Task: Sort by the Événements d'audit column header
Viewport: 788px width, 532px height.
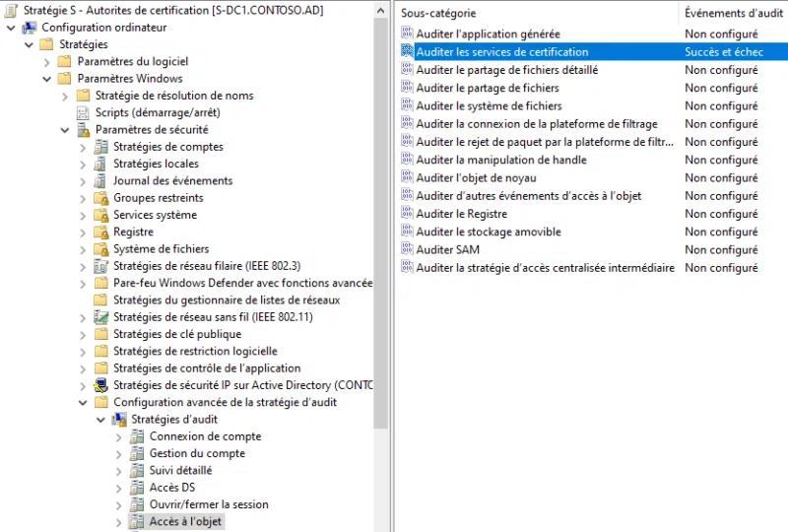Action: point(733,13)
